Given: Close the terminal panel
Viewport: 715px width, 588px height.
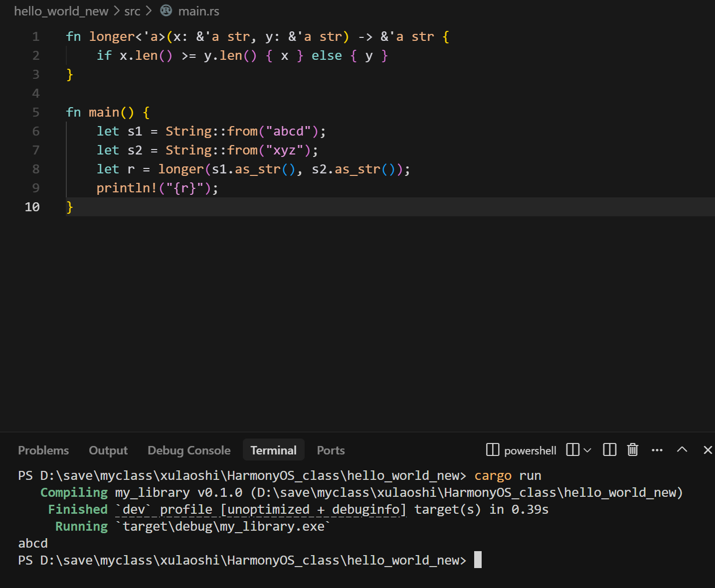Looking at the screenshot, I should pos(708,450).
